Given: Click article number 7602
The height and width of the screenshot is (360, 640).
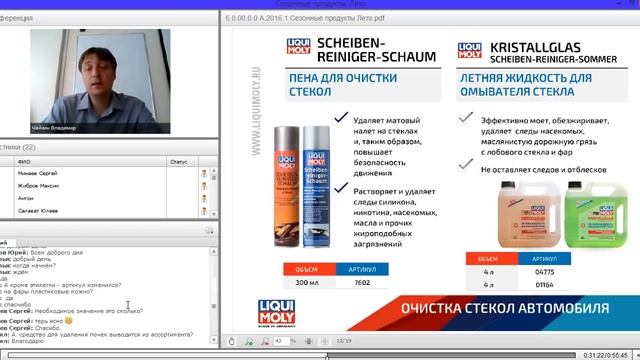Looking at the screenshot, I should click(x=362, y=282).
